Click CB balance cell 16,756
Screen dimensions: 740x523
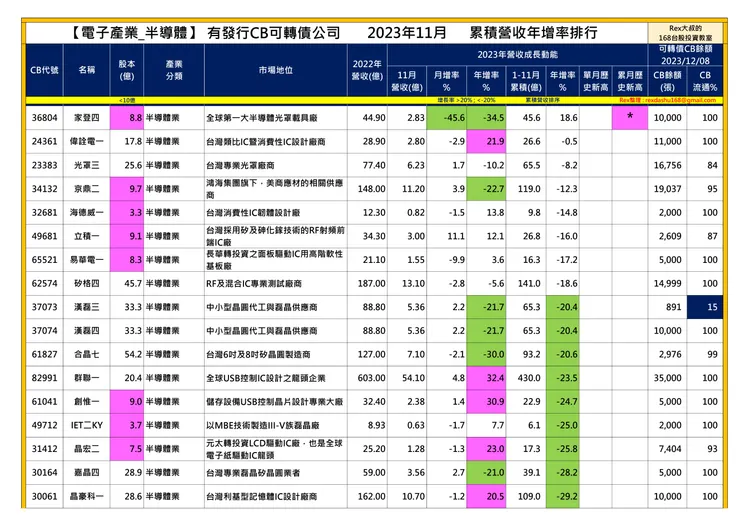[667, 165]
